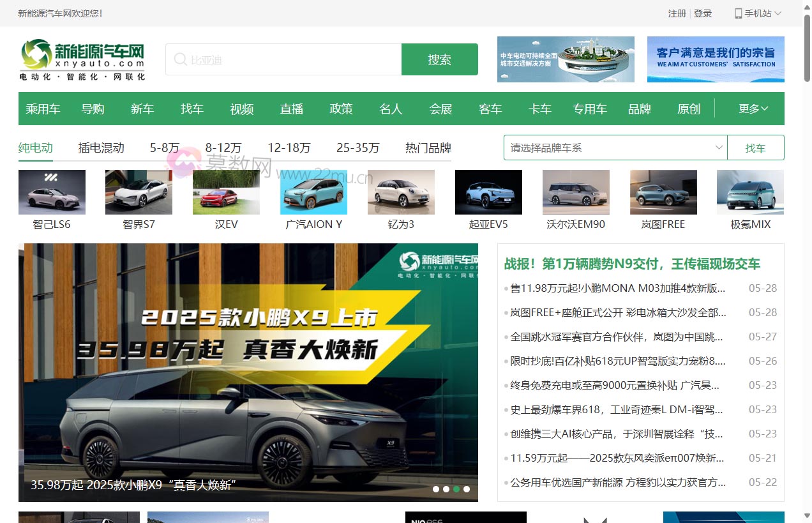The height and width of the screenshot is (523, 812).
Task: Switch to the 插电混动 tab
Action: pyautogui.click(x=101, y=148)
